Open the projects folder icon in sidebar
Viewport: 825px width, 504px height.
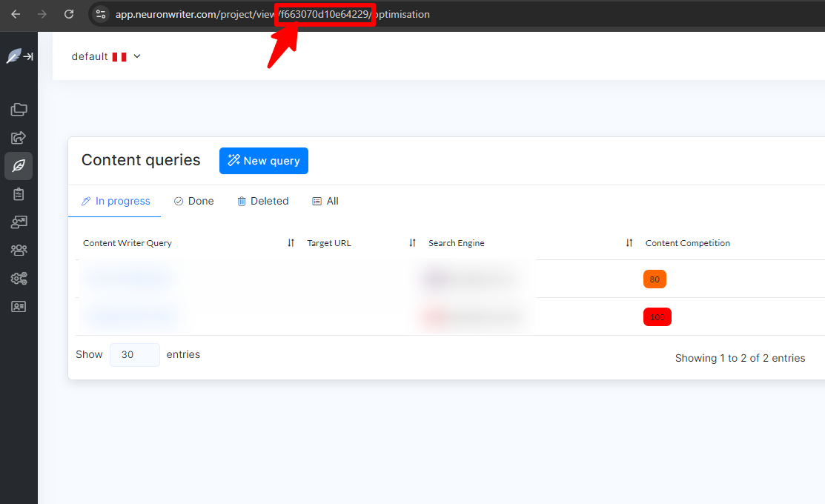pyautogui.click(x=19, y=110)
